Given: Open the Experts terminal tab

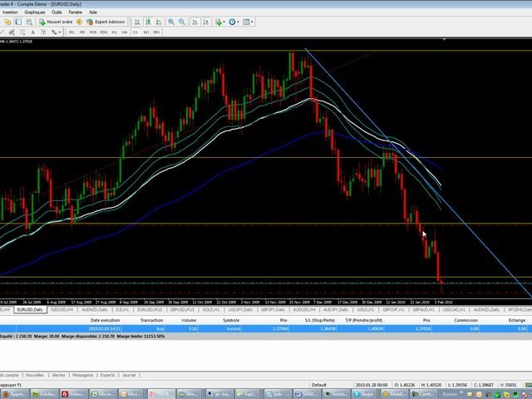Looking at the screenshot, I should click(x=107, y=375).
